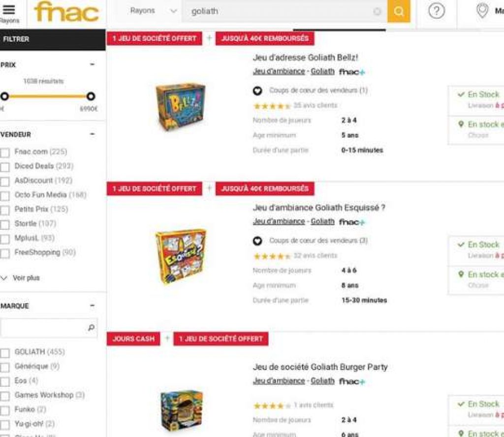Enable the GOLIATH brand checkbox
Screen dimensions: 504x437
point(5,353)
